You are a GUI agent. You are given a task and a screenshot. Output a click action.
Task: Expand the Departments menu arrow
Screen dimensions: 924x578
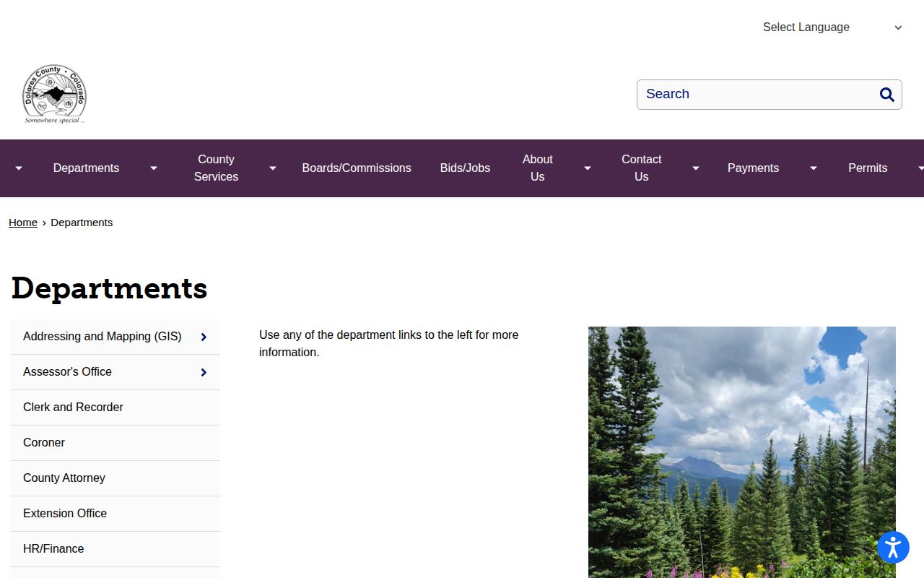(154, 168)
